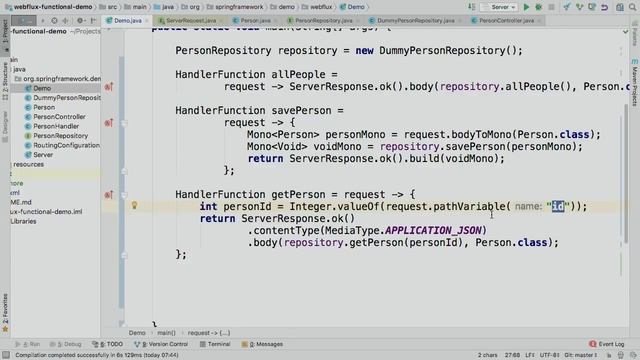
Task: Open the TODO tool window button
Action: 107,344
